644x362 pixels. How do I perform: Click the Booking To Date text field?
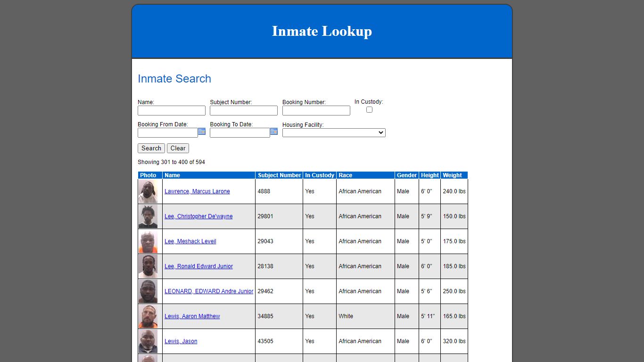pyautogui.click(x=240, y=133)
